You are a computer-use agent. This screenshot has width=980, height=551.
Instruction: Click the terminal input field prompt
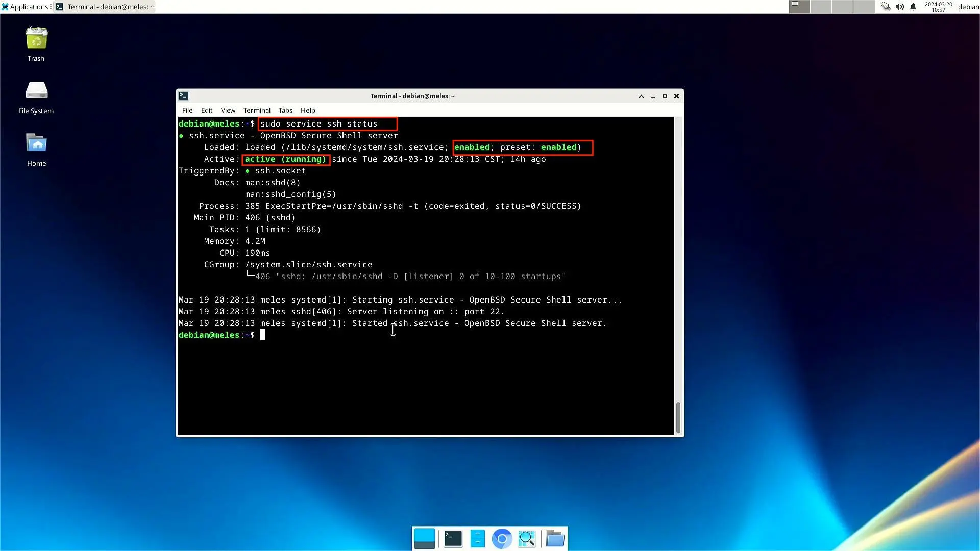pyautogui.click(x=262, y=335)
